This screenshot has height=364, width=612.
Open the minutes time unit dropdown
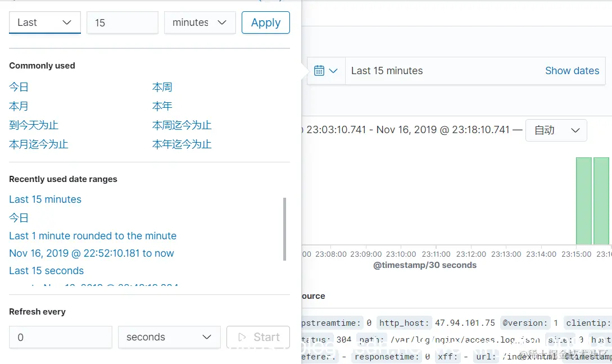click(200, 22)
